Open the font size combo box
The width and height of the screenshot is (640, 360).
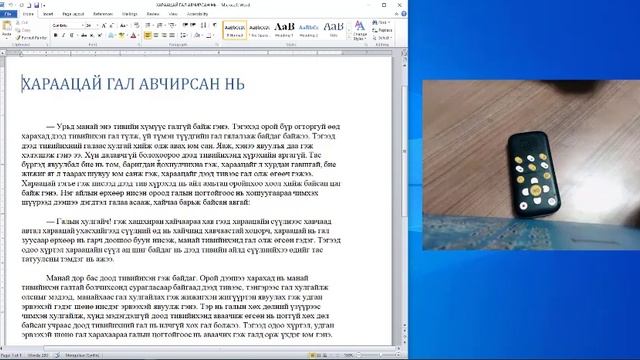(x=91, y=25)
